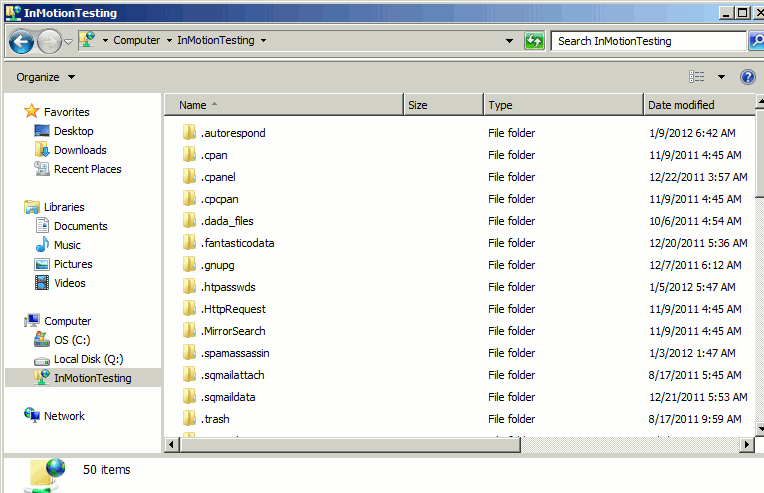764x493 pixels.
Task: Click .sqmaildata folder name
Action: [x=228, y=397]
